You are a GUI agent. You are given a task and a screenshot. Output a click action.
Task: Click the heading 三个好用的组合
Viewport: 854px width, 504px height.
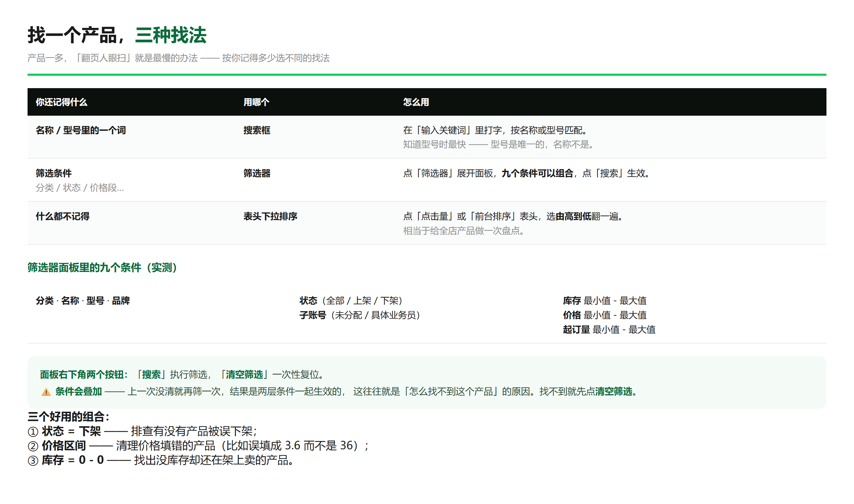(69, 417)
